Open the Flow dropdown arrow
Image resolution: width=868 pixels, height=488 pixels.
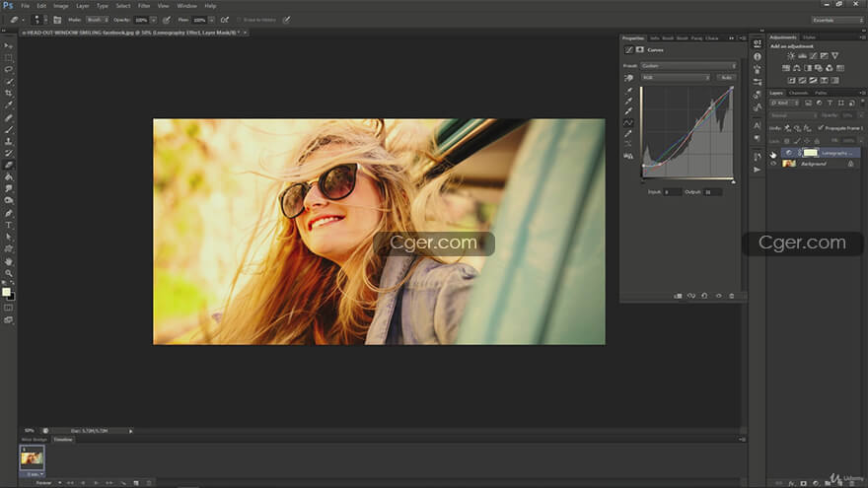click(211, 20)
